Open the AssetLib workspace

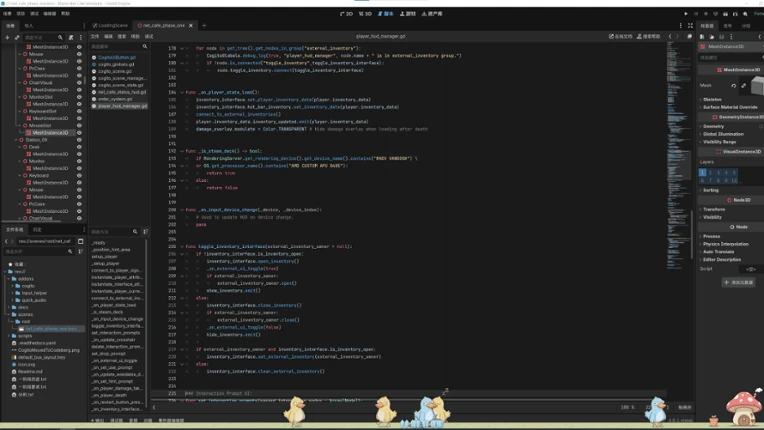432,14
